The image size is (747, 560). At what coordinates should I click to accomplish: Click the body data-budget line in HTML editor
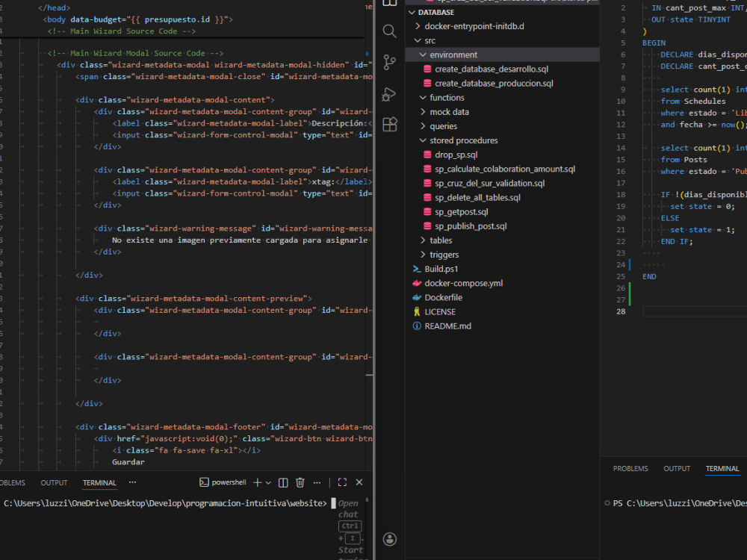tap(137, 19)
